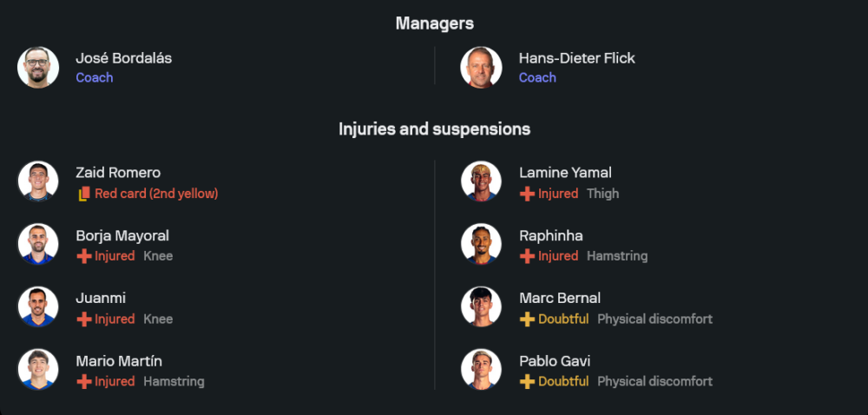868x415 pixels.
Task: Click Mario Martín's red injury cross icon
Action: pos(84,381)
